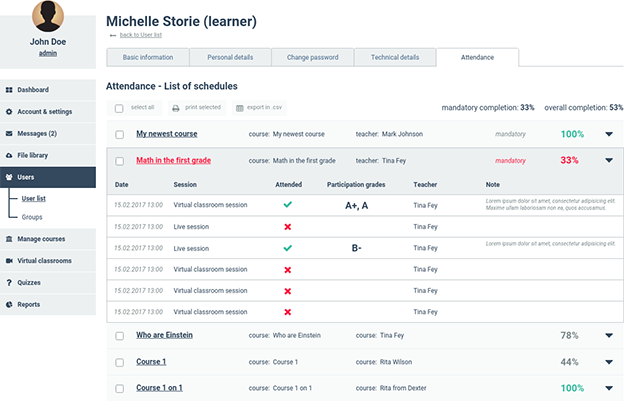This screenshot has height=401, width=624.
Task: Collapse 'Math in the first grade' arrow
Action: (x=608, y=160)
